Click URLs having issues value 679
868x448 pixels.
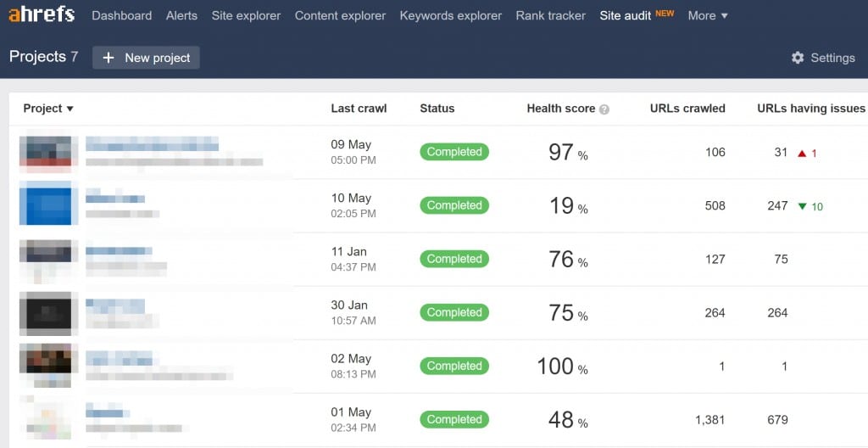pos(778,420)
